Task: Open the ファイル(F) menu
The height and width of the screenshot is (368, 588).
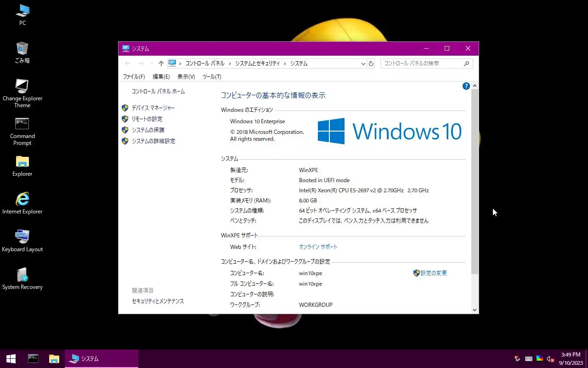Action: click(x=134, y=77)
